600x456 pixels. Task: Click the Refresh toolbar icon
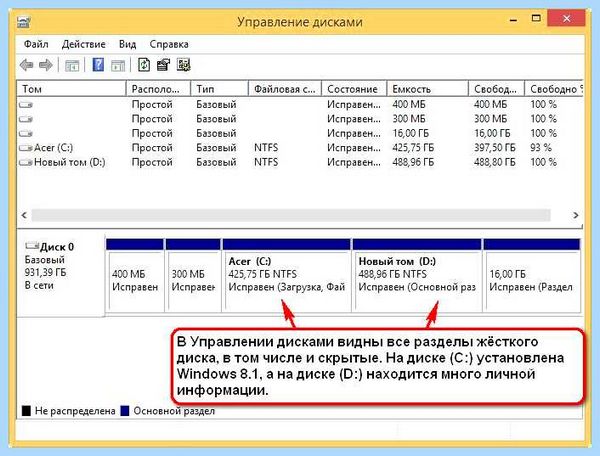point(144,65)
